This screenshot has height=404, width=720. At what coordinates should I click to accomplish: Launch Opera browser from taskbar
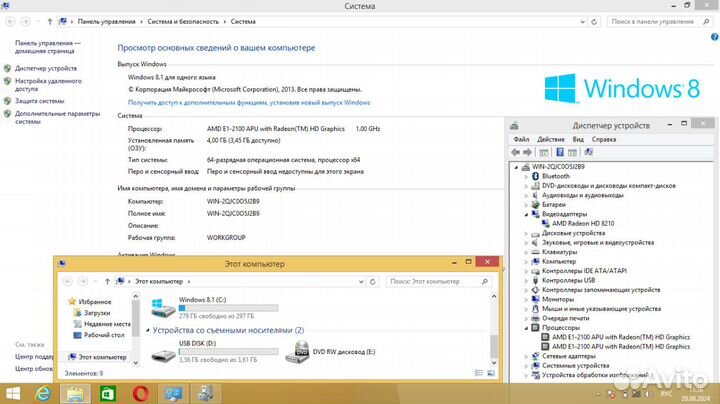[x=141, y=394]
